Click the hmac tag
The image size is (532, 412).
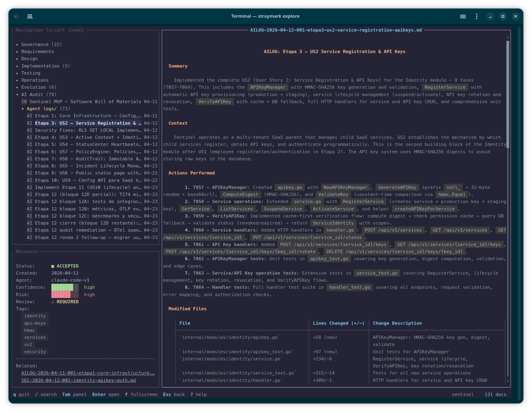click(29, 330)
